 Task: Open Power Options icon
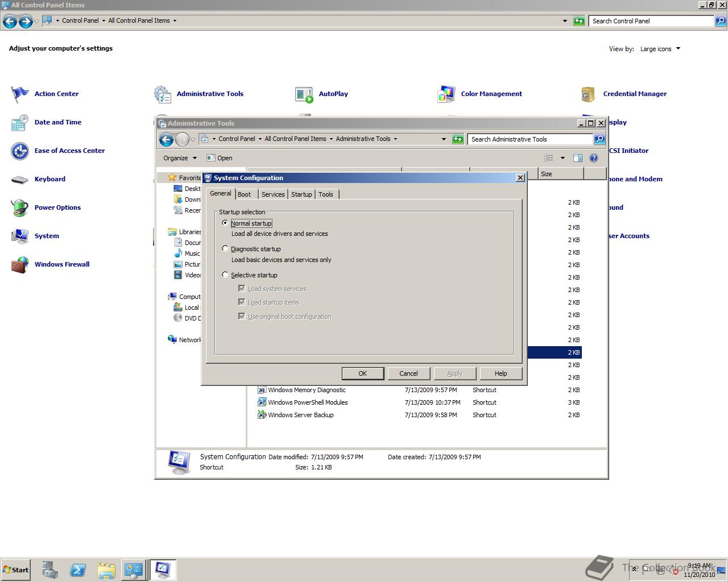[x=20, y=208]
